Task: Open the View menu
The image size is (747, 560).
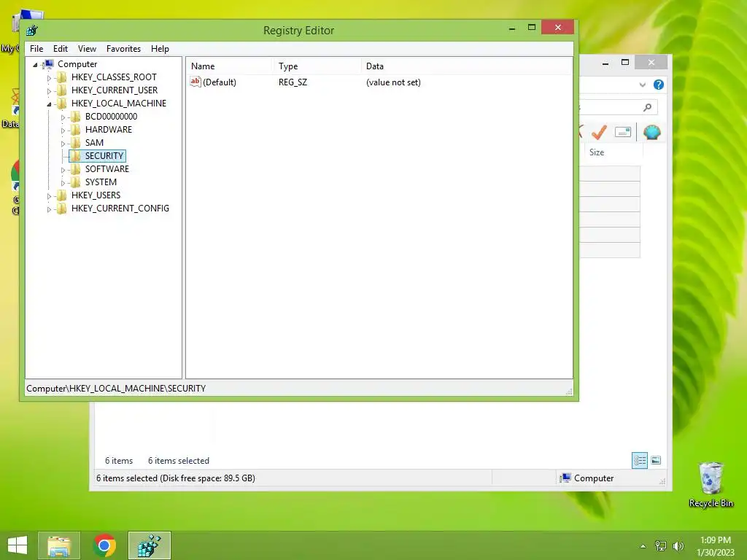Action: point(87,49)
